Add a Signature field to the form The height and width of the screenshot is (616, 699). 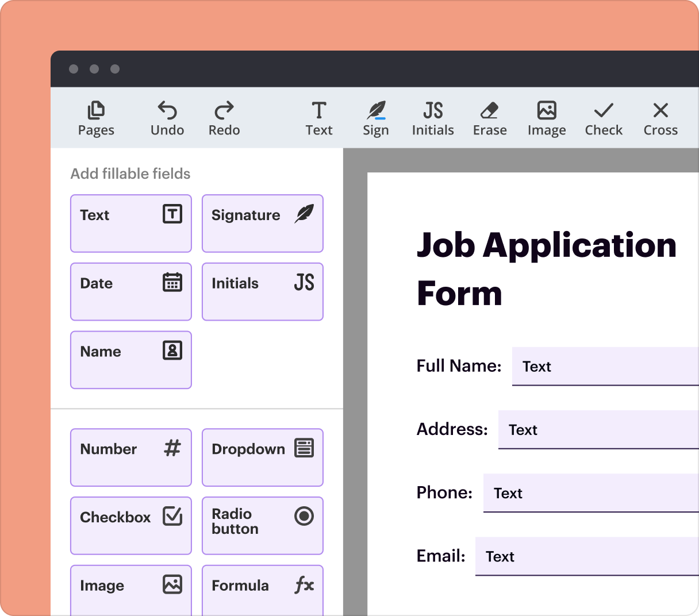[262, 223]
